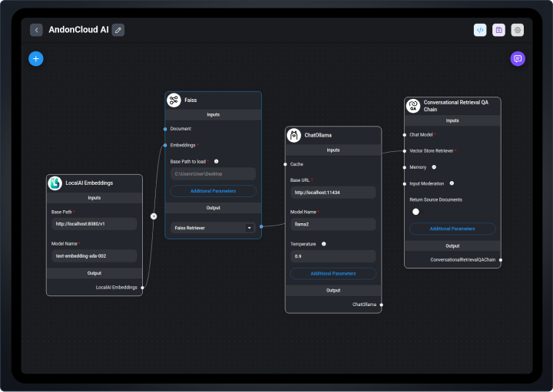Open the settings gear icon

[x=518, y=30]
